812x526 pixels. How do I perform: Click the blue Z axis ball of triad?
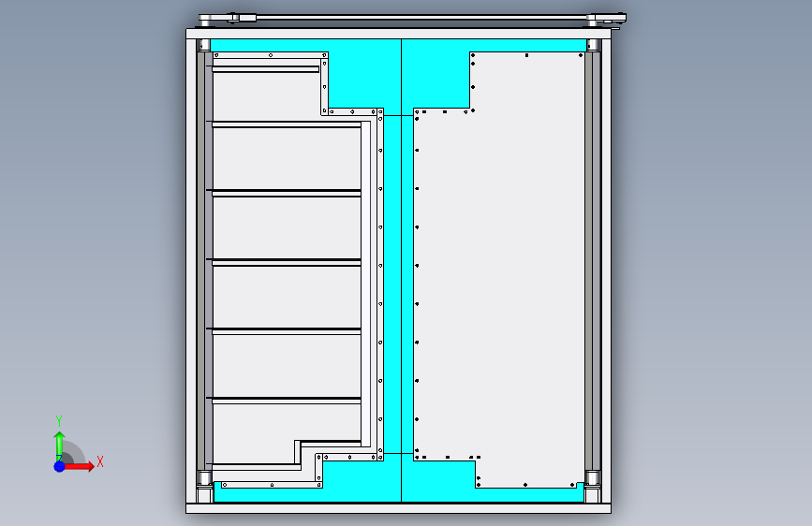(59, 466)
